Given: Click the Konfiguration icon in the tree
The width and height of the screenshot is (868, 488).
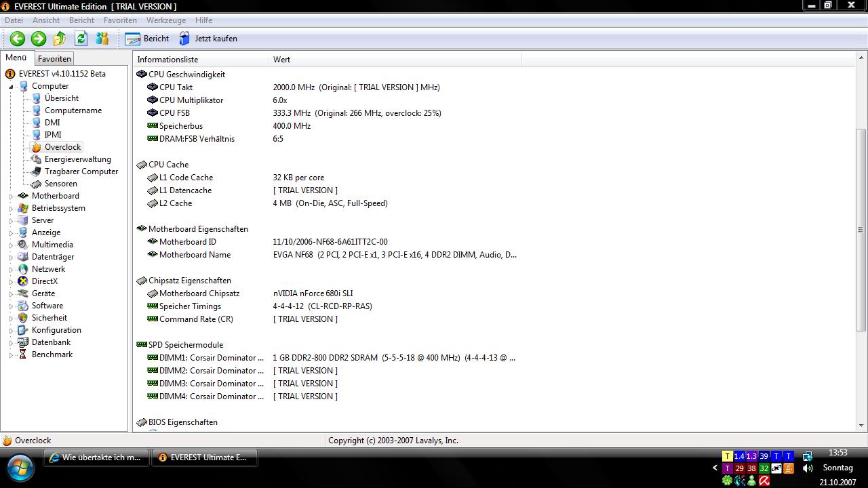Looking at the screenshot, I should [x=23, y=330].
